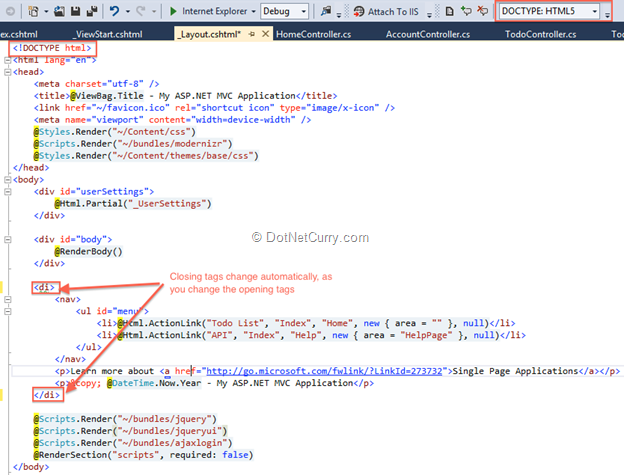Collapse the ul id="menu" region
The image size is (624, 475).
point(8,311)
